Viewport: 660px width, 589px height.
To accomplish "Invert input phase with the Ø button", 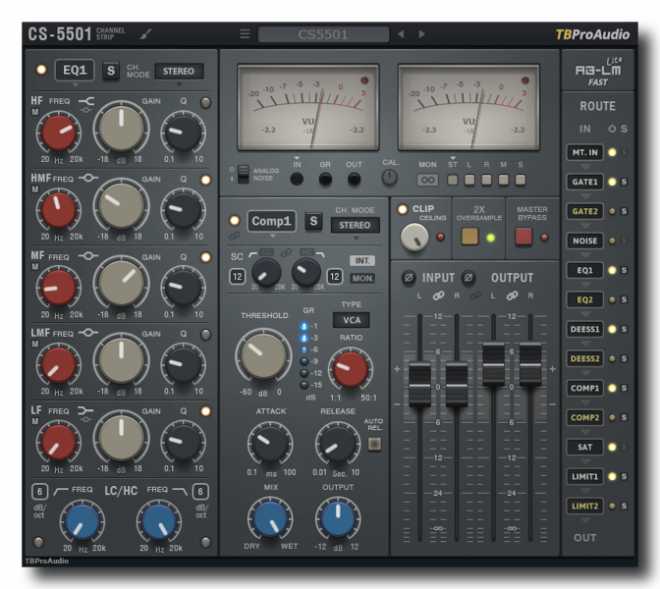I will point(408,278).
